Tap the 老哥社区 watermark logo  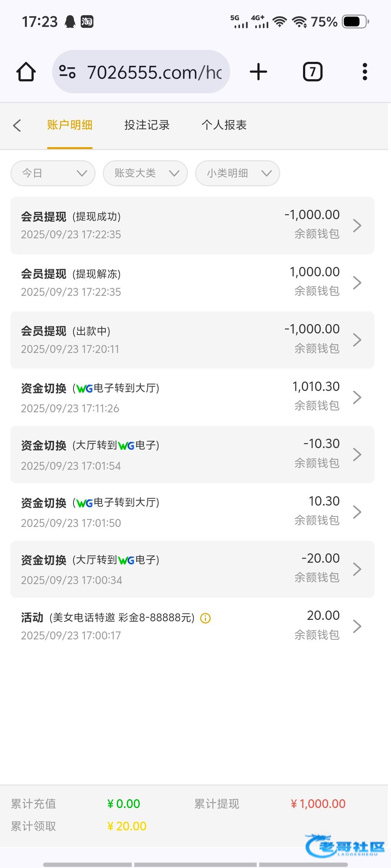coord(345,846)
